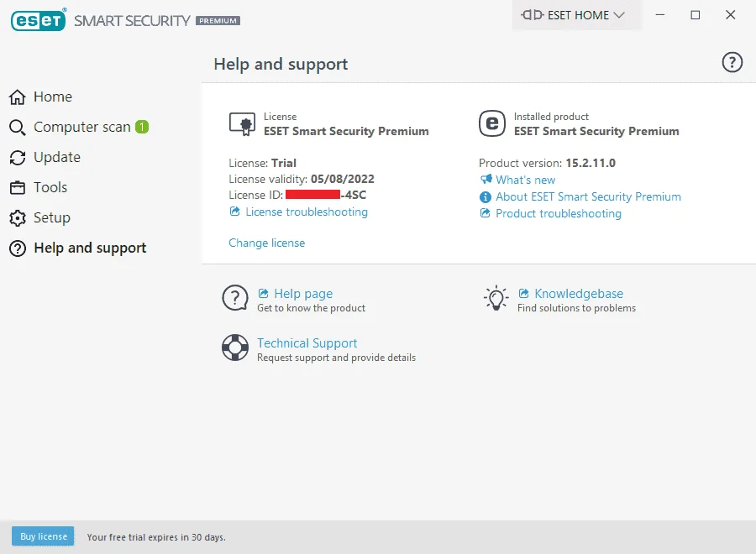Screen dimensions: 756x554
Task: Click the Change license link
Action: click(x=266, y=243)
